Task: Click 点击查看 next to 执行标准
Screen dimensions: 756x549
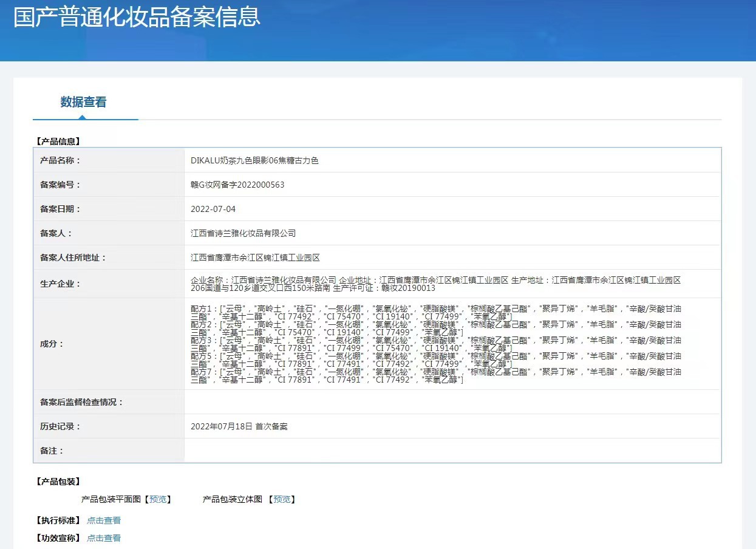Action: 103,520
